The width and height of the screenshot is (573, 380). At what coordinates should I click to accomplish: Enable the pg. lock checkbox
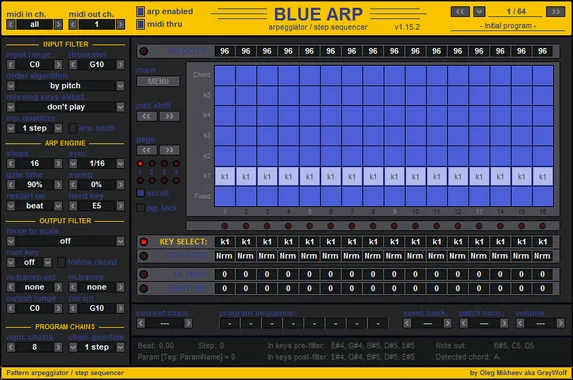point(141,208)
